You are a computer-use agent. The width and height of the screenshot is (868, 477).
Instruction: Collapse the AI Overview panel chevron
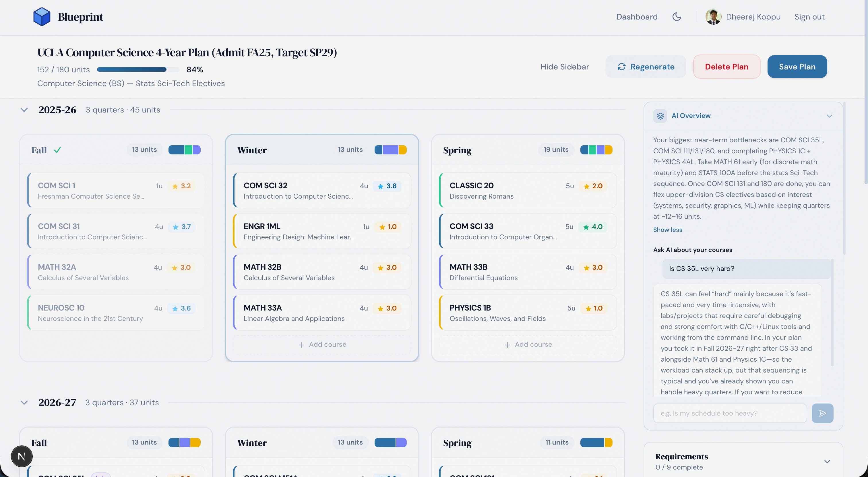click(x=829, y=116)
